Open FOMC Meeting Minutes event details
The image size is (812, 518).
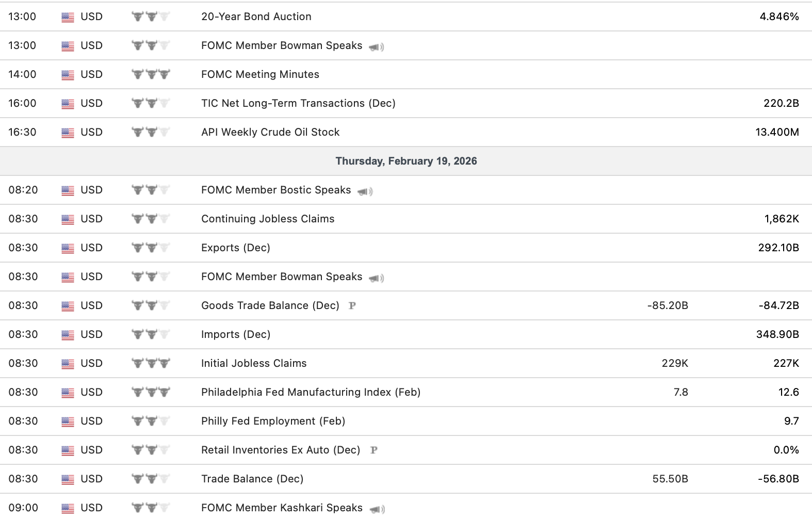coord(260,74)
